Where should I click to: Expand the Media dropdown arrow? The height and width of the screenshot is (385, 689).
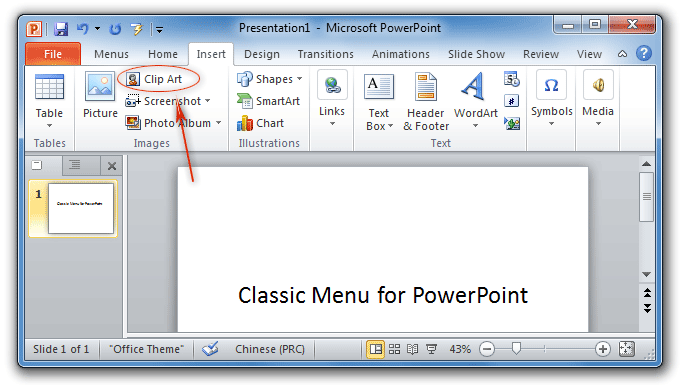[598, 124]
